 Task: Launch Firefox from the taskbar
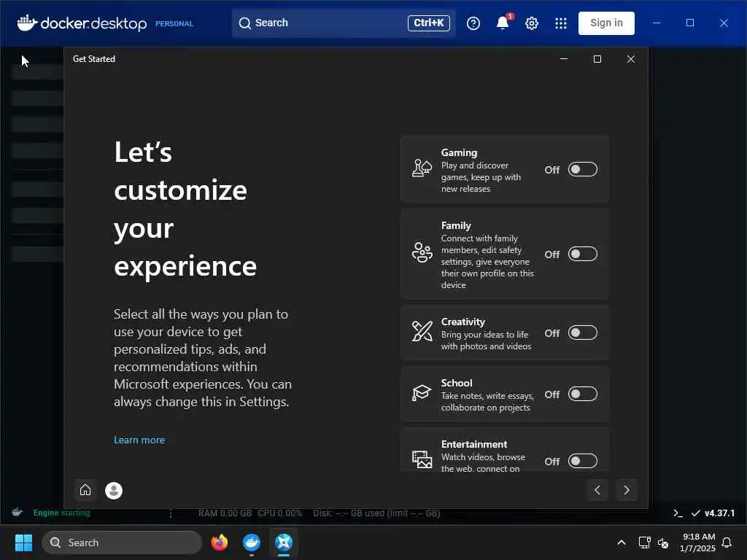point(220,542)
